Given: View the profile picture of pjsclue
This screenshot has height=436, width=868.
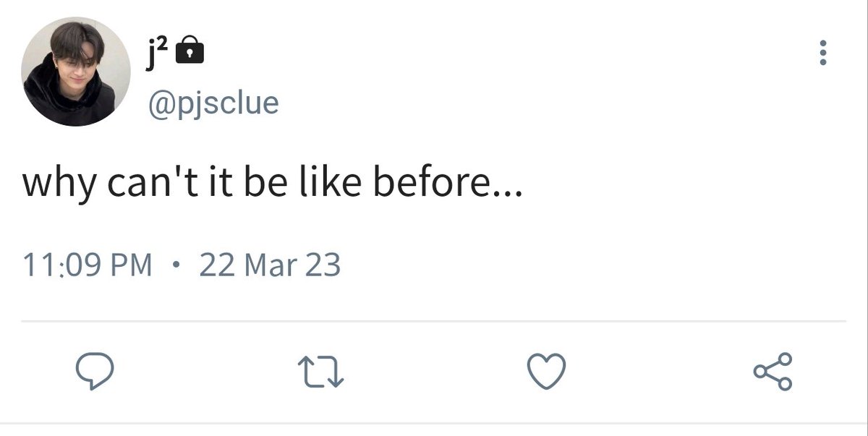Looking at the screenshot, I should [76, 72].
